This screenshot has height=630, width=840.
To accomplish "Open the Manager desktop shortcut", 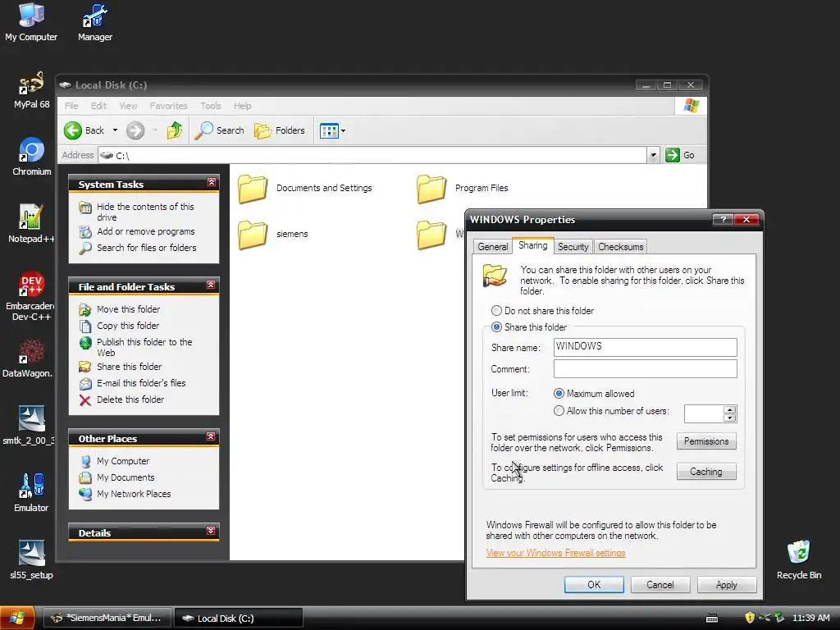I will pyautogui.click(x=95, y=22).
